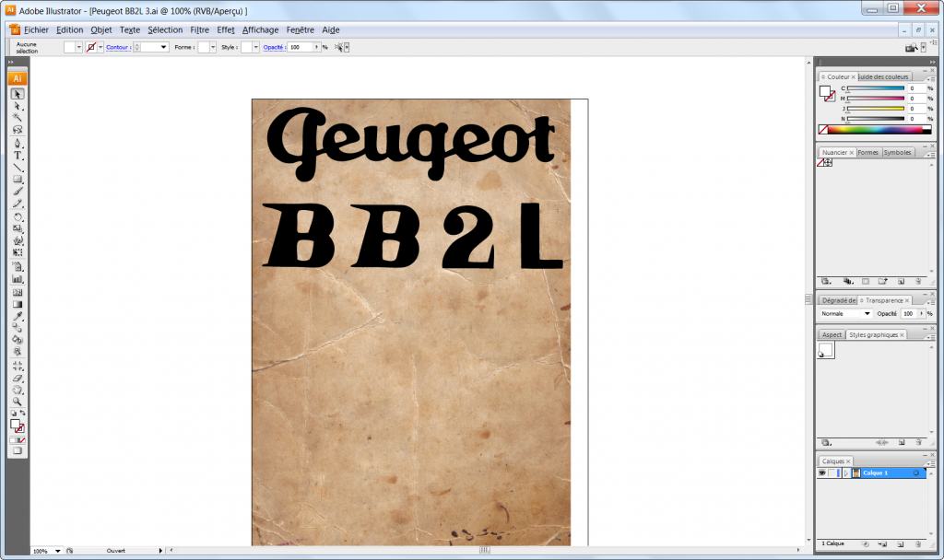Click the Registration swatch in Nuancier
The image size is (944, 560).
(x=829, y=162)
